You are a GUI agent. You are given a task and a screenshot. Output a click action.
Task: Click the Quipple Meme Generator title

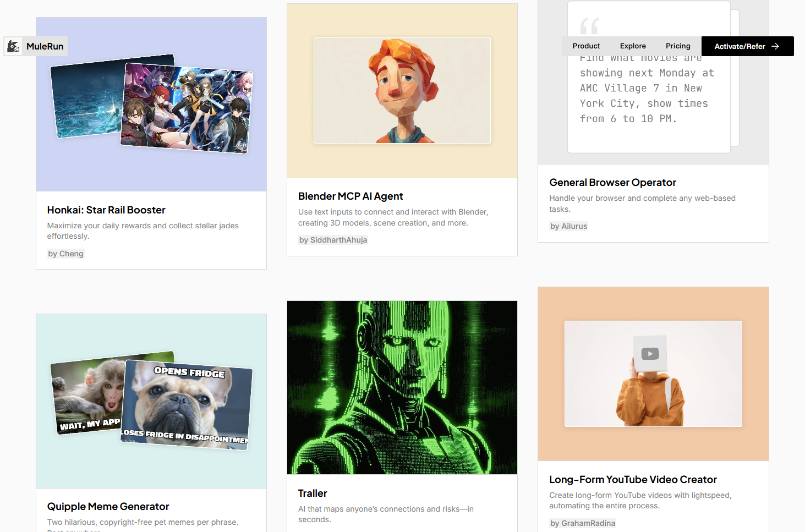[x=108, y=507]
